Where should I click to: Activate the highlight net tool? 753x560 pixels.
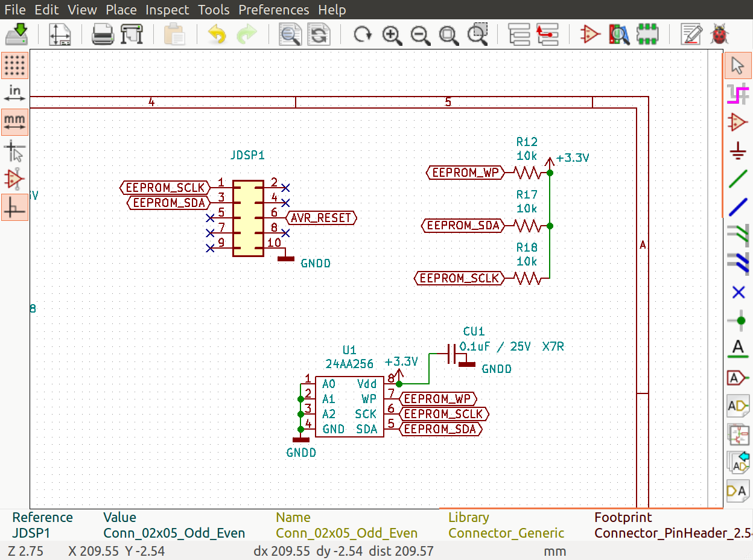[x=737, y=94]
